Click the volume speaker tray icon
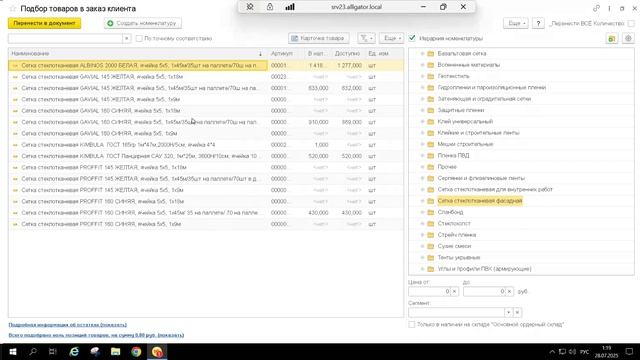This screenshot has height=360, width=640. click(x=572, y=352)
